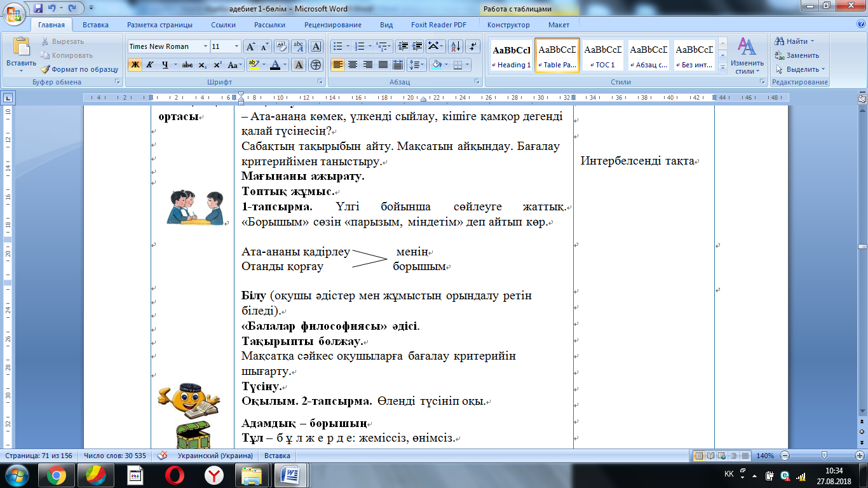Go to the Ссылки tab

223,25
